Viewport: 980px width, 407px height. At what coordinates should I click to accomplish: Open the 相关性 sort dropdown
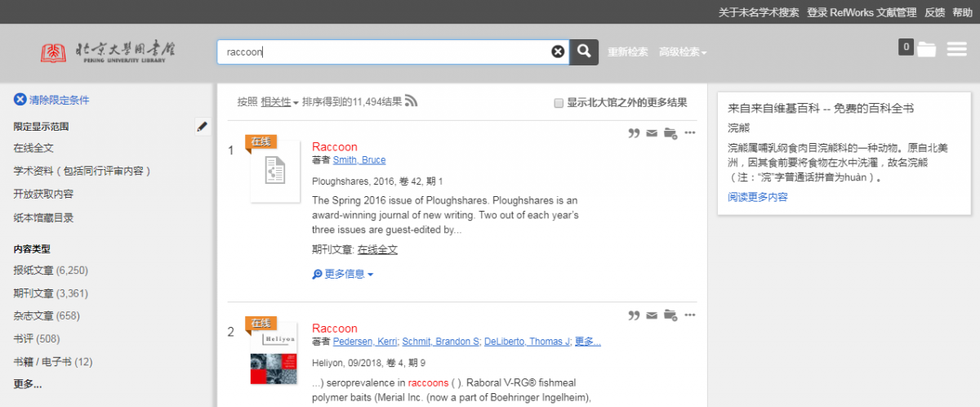pos(279,102)
